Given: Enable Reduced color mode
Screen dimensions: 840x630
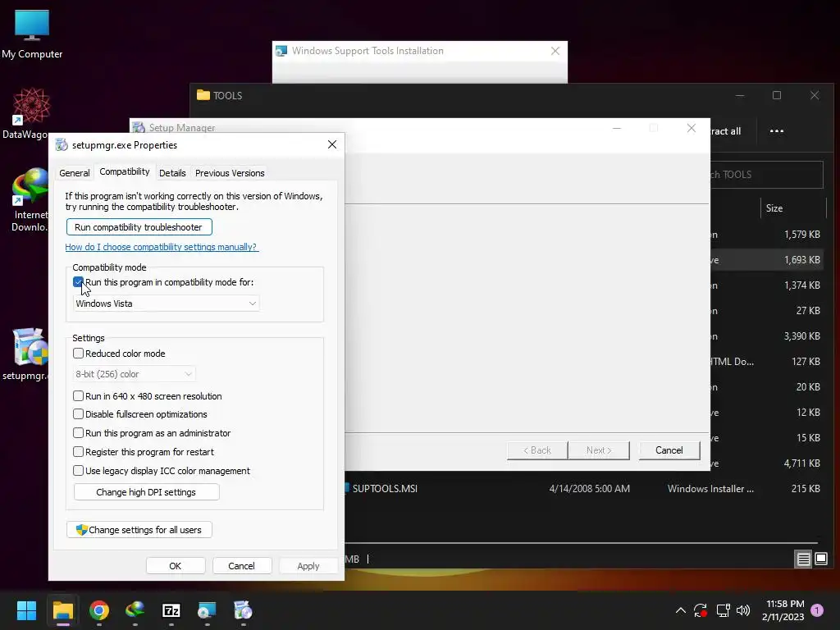Looking at the screenshot, I should [78, 354].
